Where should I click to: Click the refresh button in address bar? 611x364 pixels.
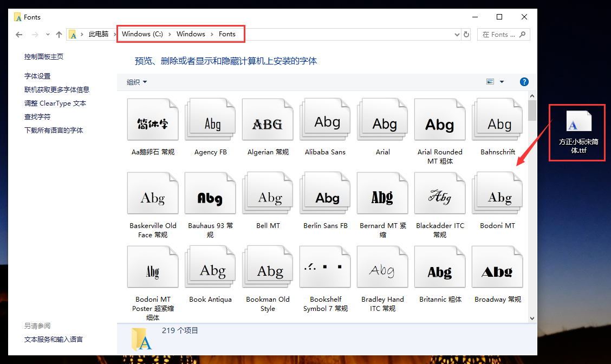(466, 34)
